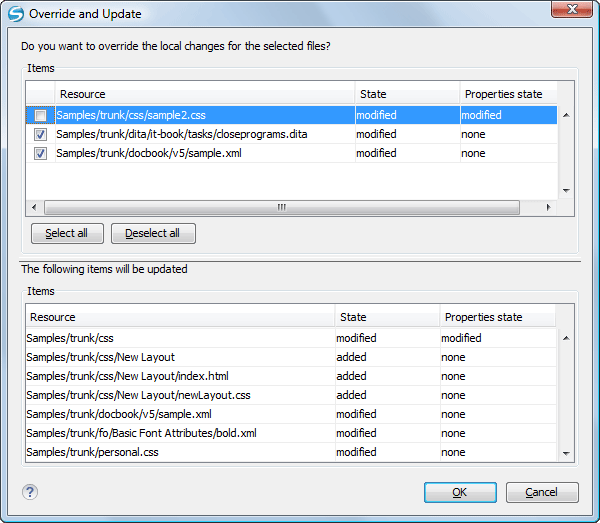Close the Override and Update dialog

point(569,13)
